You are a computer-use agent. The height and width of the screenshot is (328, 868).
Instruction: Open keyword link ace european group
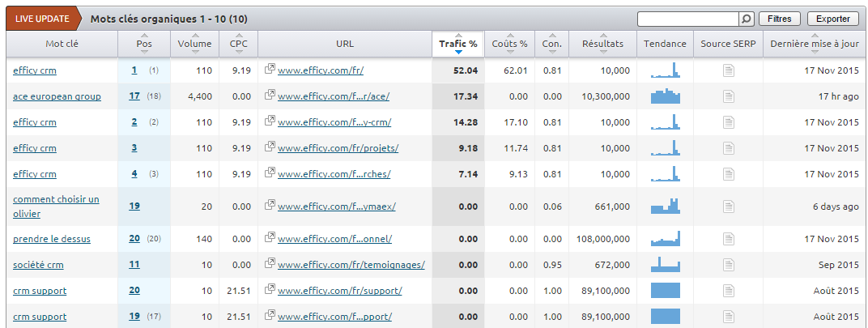pos(57,96)
